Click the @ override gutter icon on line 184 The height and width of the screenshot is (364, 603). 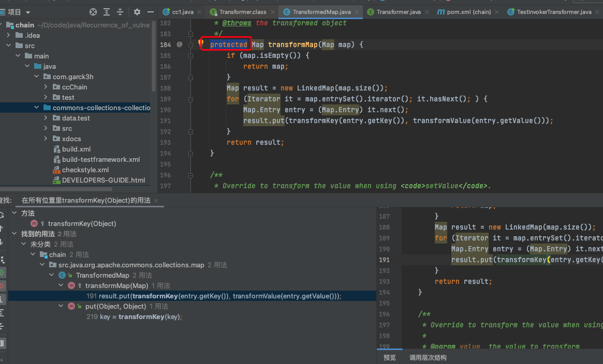click(179, 44)
